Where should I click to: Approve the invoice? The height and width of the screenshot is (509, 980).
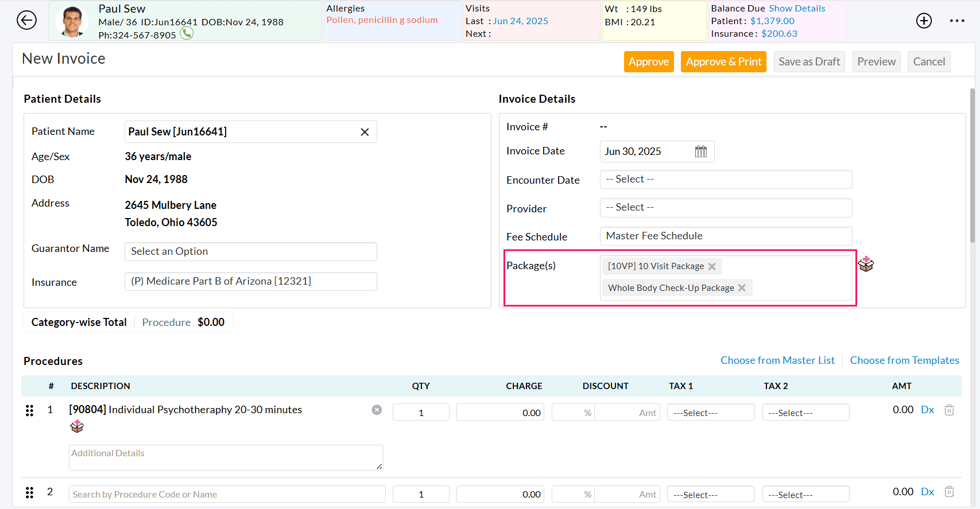pyautogui.click(x=649, y=62)
